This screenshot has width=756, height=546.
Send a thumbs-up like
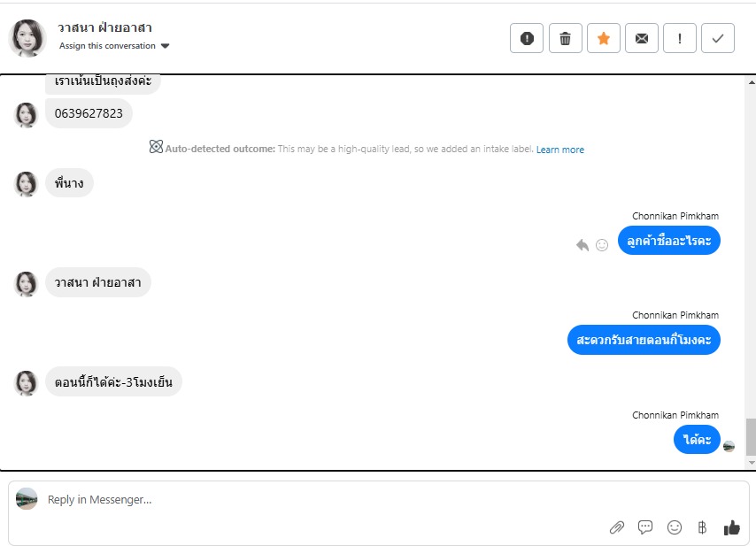pos(731,527)
